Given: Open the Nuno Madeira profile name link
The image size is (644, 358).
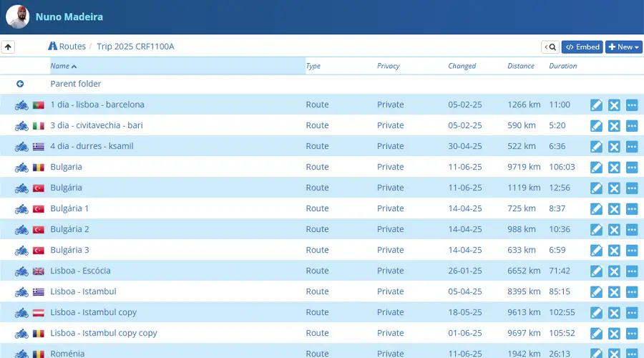Looking at the screenshot, I should [69, 17].
